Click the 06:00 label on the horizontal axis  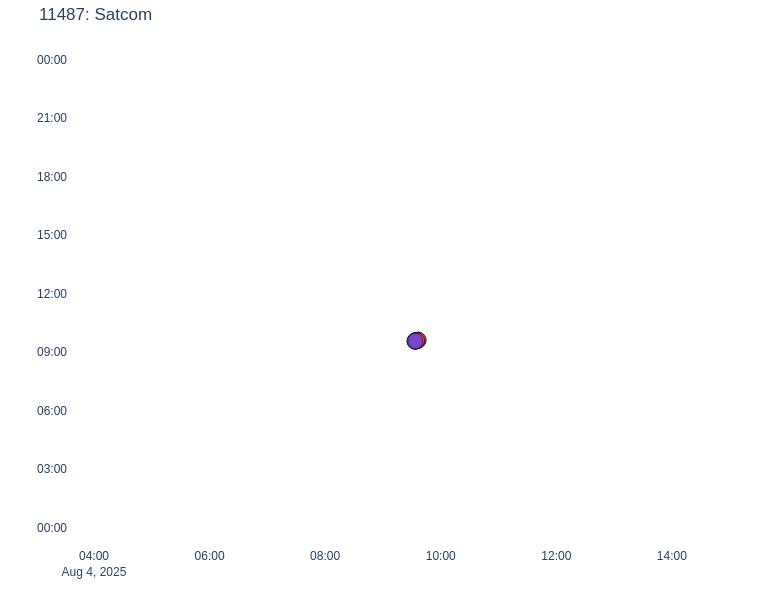pyautogui.click(x=209, y=556)
